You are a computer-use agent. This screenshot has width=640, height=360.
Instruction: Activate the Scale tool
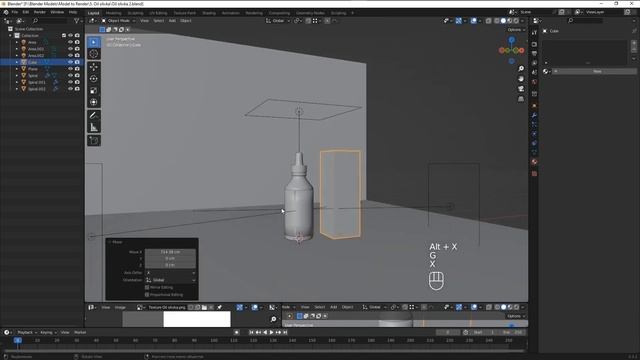click(94, 91)
